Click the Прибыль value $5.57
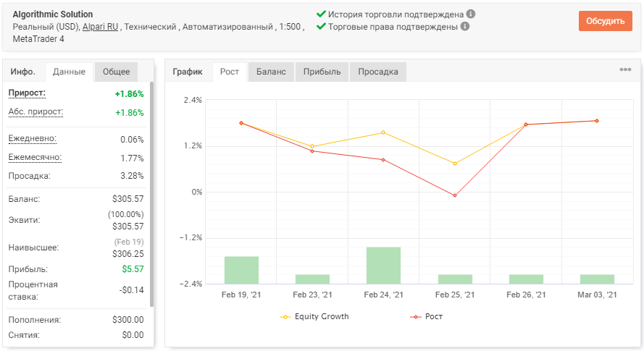 pos(133,269)
